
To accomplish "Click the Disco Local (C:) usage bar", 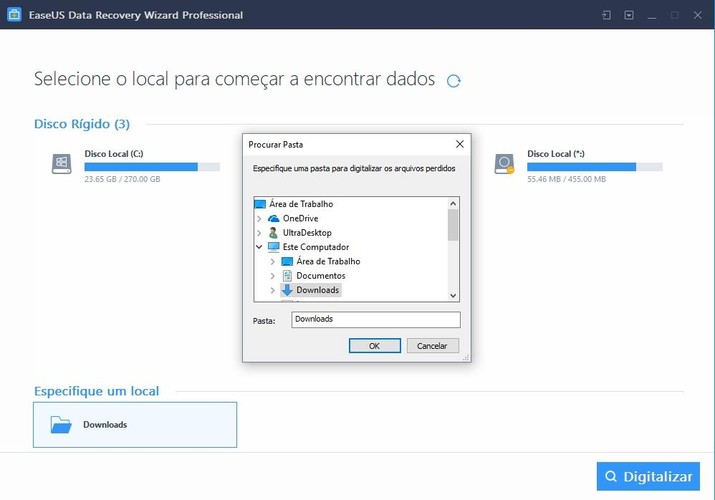I will (x=152, y=167).
